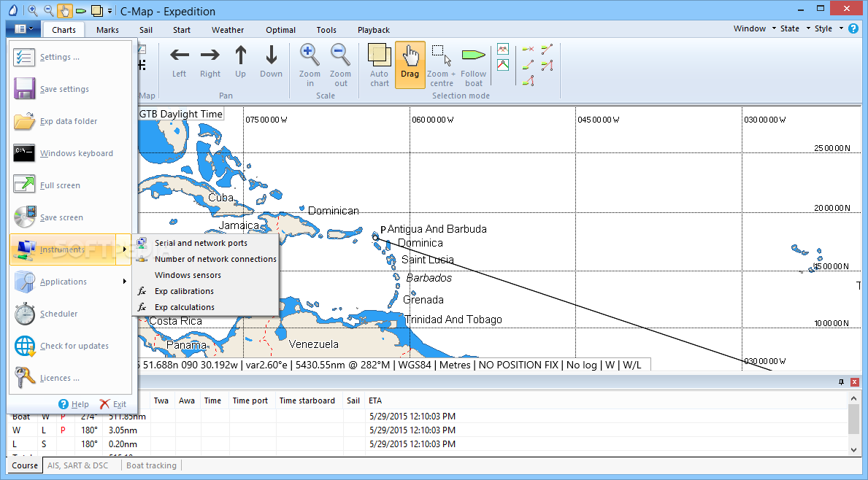Viewport: 868px width, 480px height.
Task: Click Exit button in application menu
Action: (x=113, y=404)
